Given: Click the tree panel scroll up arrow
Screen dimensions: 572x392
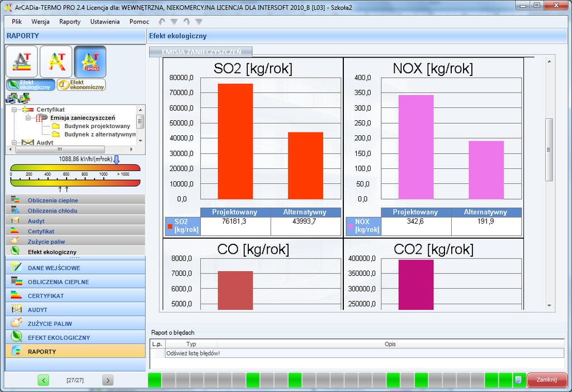Looking at the screenshot, I should tap(140, 110).
